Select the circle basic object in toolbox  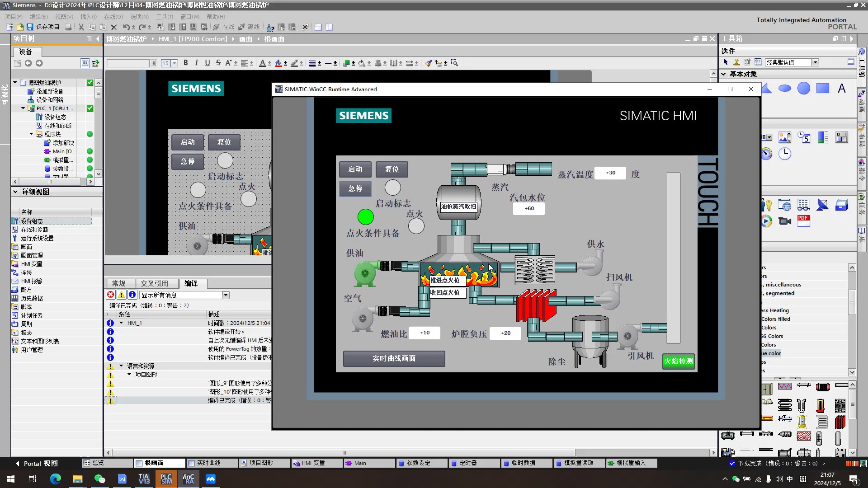pos(804,88)
